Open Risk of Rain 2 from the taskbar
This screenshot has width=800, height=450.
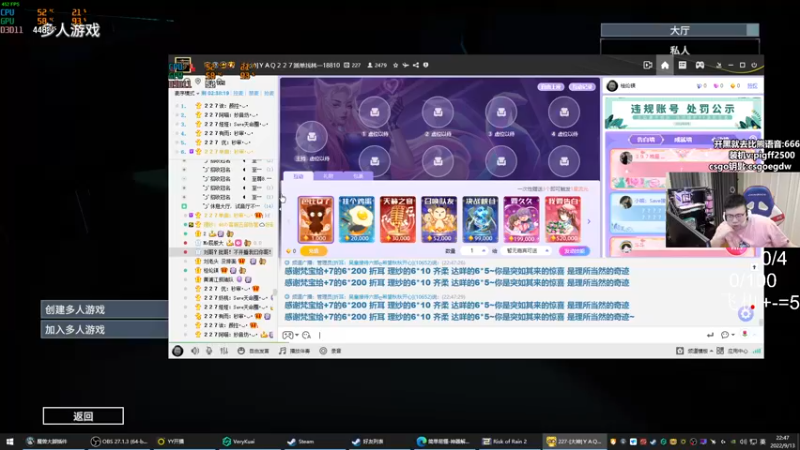point(505,442)
